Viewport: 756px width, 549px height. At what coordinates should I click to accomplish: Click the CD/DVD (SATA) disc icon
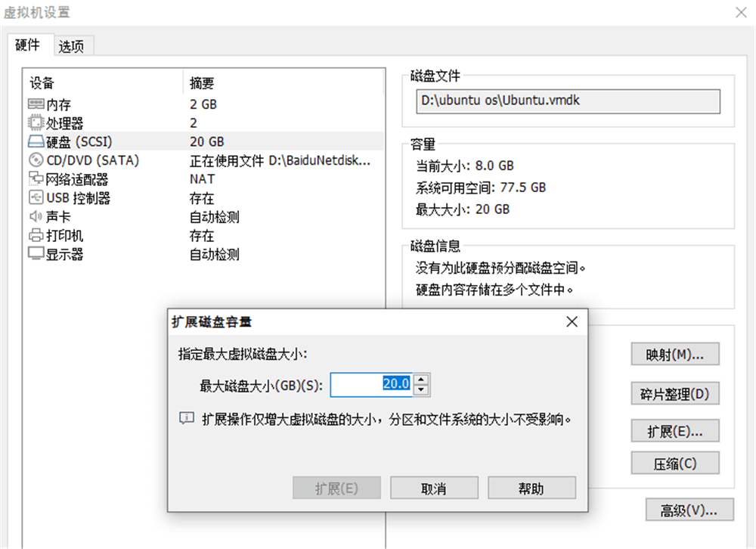point(36,160)
